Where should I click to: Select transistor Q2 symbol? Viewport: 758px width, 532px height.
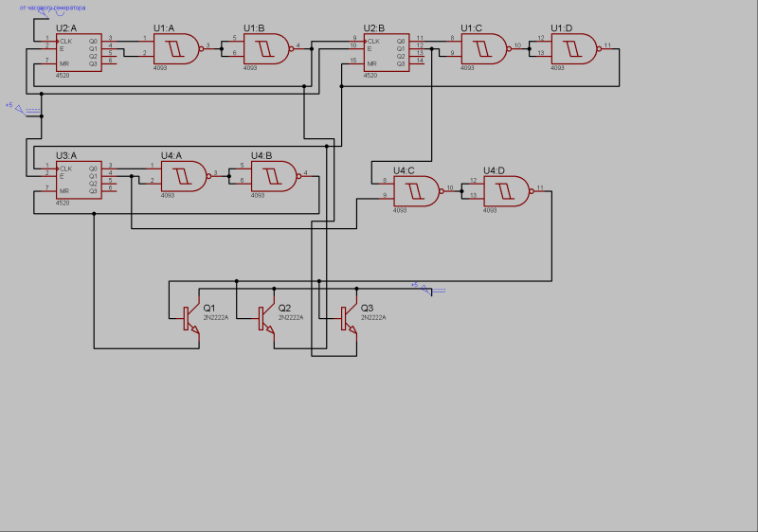tap(267, 319)
